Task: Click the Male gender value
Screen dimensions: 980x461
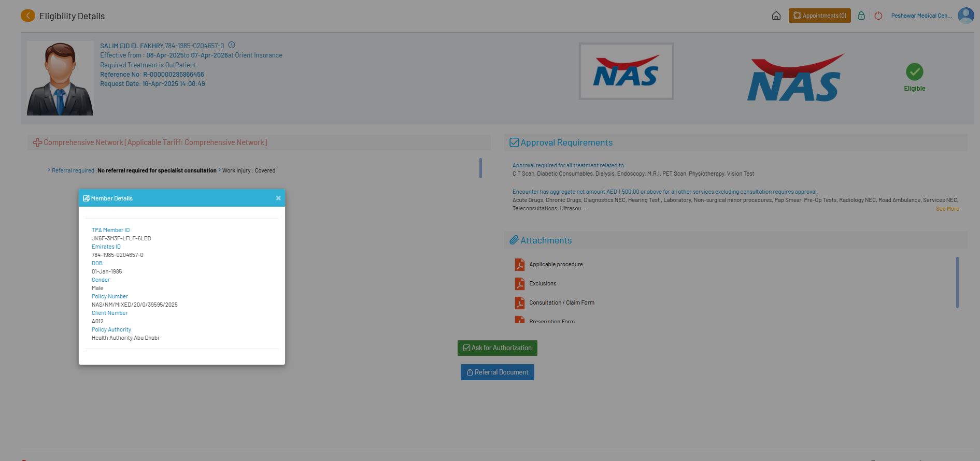Action: point(97,288)
